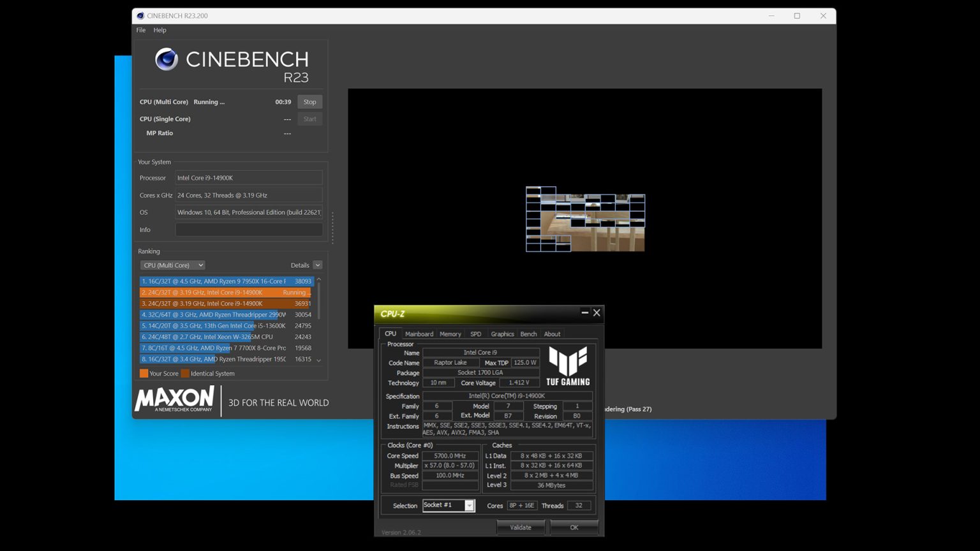The image size is (980, 551).
Task: Click the Processor field Intel Core i9-14900K
Action: (249, 178)
